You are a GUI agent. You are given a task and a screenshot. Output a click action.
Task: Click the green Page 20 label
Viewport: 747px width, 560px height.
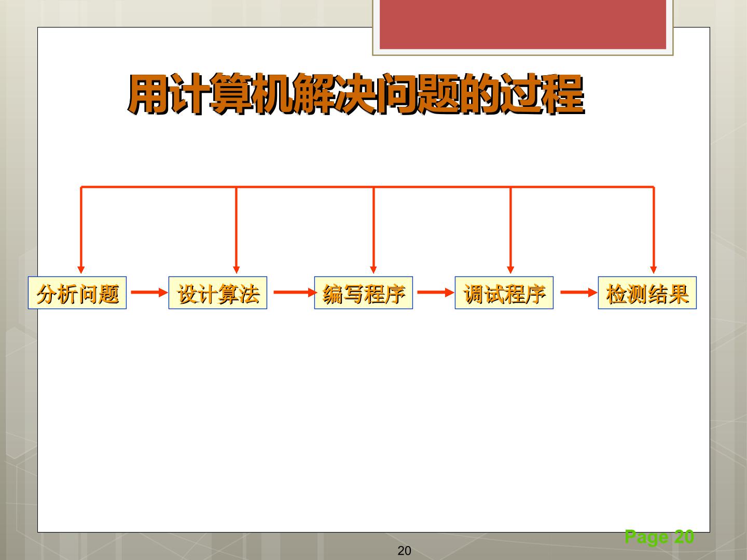[x=659, y=537]
